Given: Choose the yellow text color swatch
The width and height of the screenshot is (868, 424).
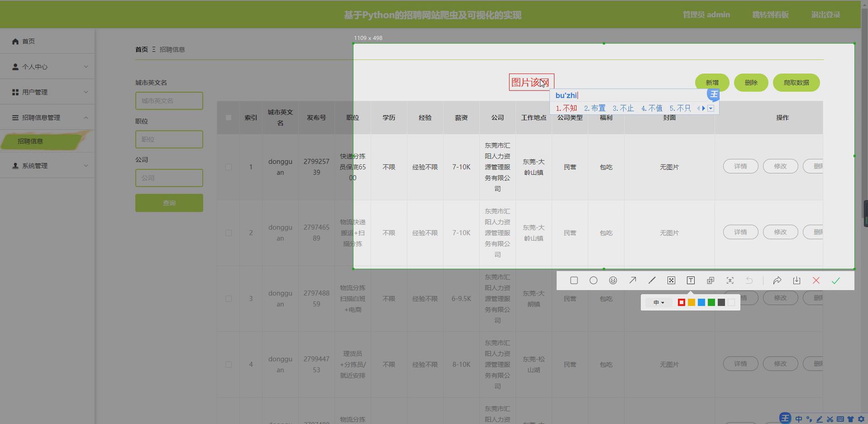Looking at the screenshot, I should point(691,303).
